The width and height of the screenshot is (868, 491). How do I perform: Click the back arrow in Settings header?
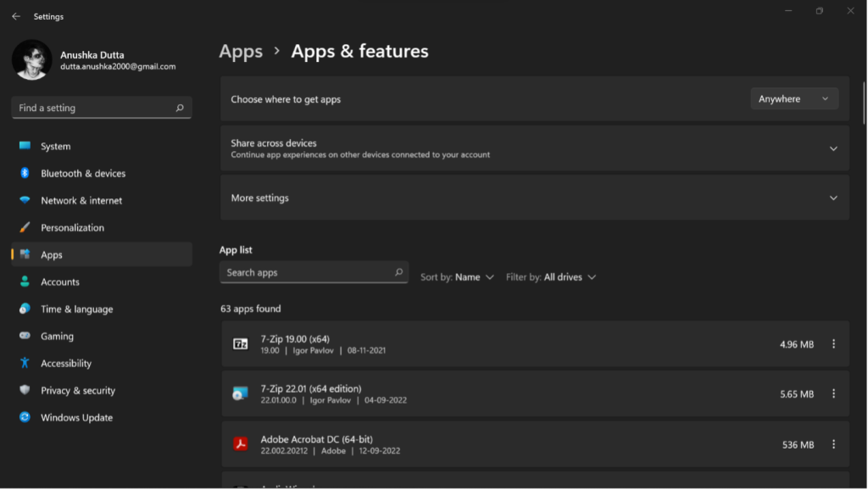click(x=15, y=16)
